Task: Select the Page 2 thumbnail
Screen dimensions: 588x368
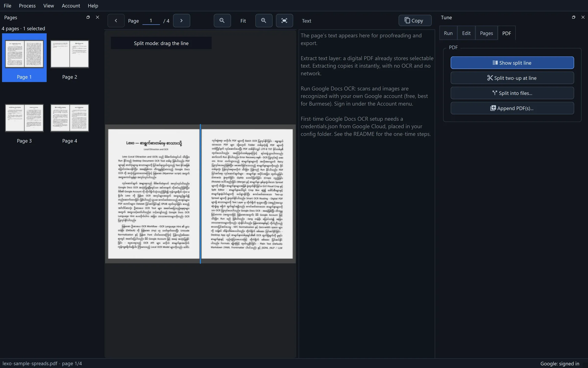Action: [70, 58]
